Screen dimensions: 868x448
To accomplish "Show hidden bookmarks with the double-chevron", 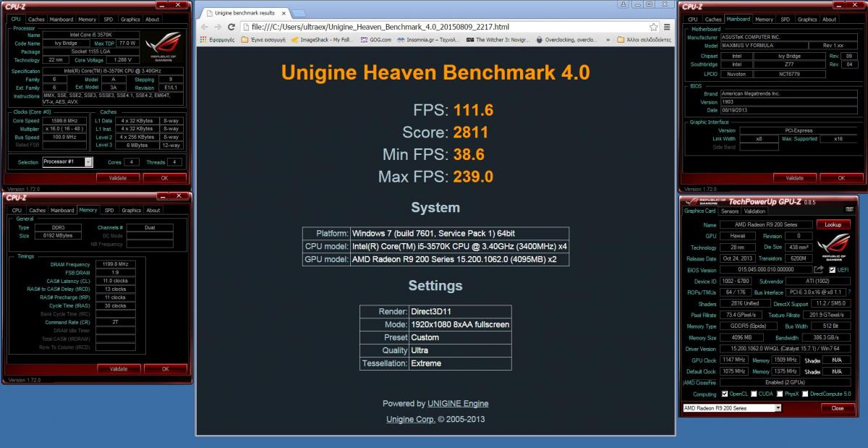I will [x=607, y=40].
